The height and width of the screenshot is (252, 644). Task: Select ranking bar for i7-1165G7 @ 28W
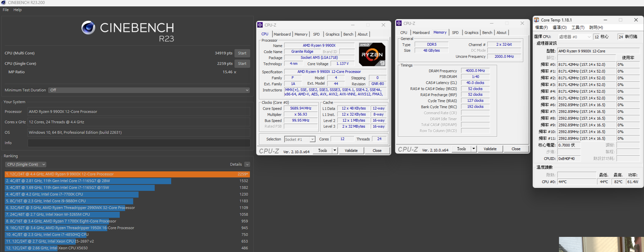click(88, 181)
